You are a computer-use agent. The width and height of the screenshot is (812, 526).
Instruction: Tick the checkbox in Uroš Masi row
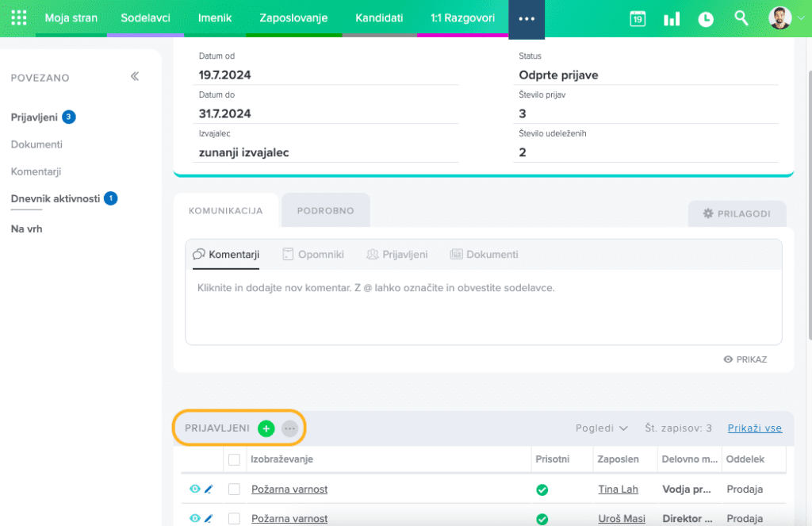[x=234, y=519]
